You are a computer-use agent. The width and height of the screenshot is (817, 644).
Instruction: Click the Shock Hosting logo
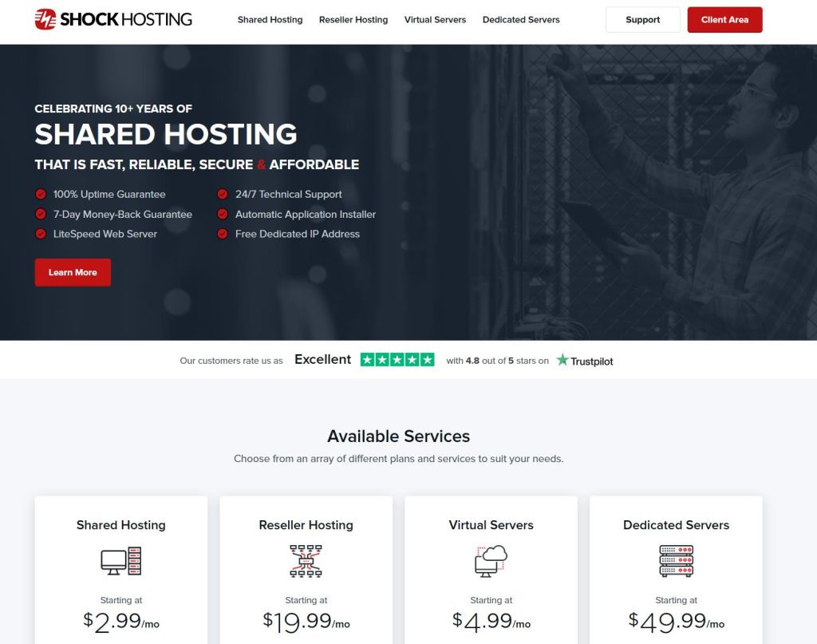click(113, 19)
